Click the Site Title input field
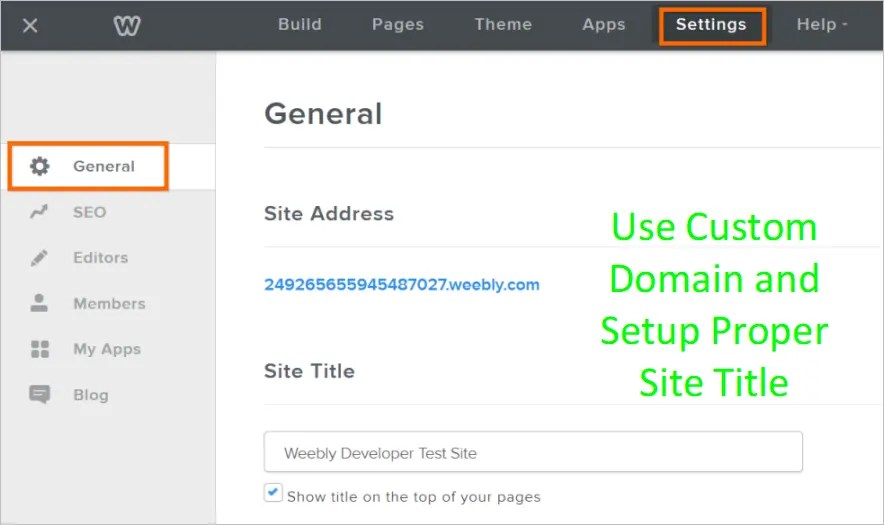Viewport: 884px width, 525px height. [533, 452]
